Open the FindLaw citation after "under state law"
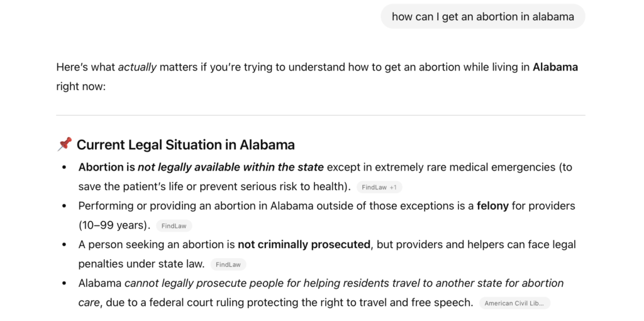 (x=228, y=264)
